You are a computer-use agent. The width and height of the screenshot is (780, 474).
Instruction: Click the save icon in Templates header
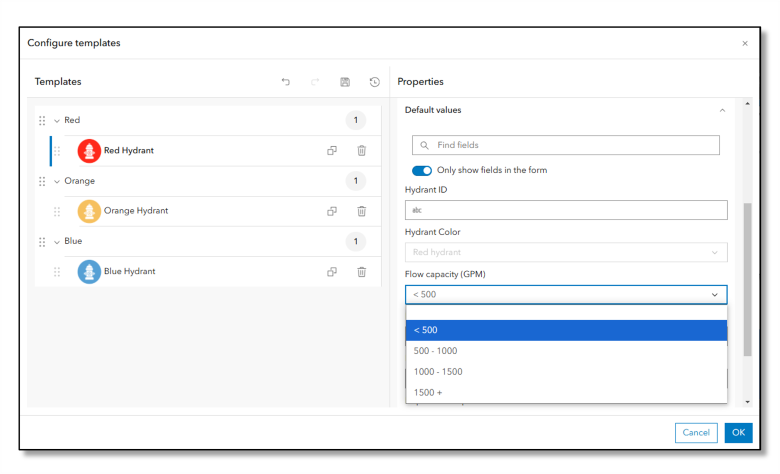tap(345, 82)
